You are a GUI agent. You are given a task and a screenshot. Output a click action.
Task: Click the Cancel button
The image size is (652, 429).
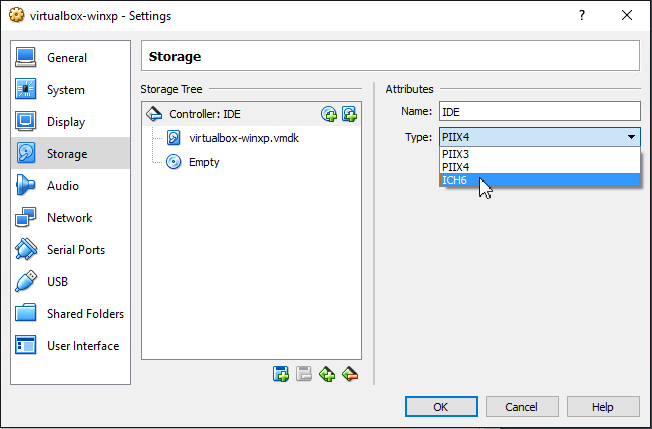click(522, 407)
